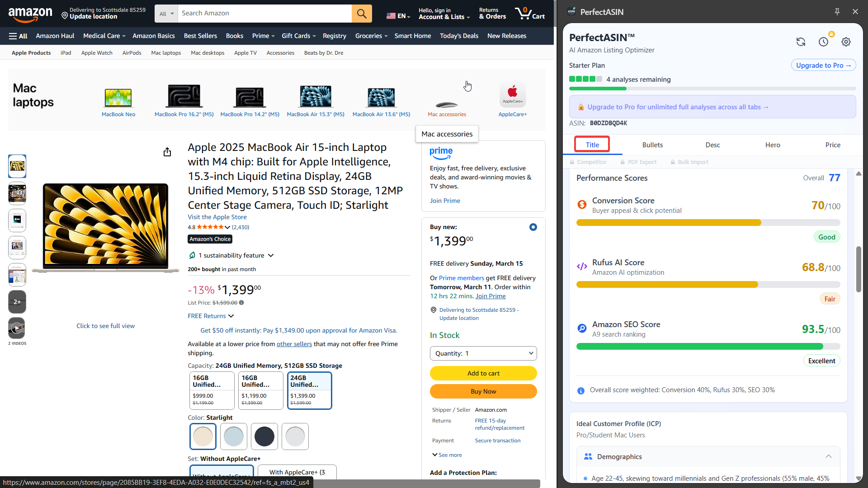
Task: Open the All search category dropdown
Action: [x=166, y=14]
